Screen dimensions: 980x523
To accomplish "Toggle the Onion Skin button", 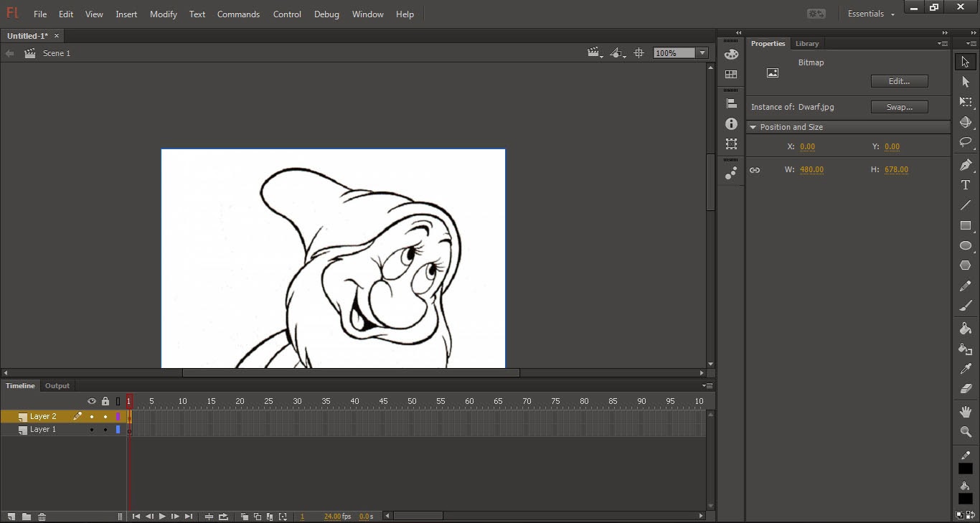I will tap(245, 517).
